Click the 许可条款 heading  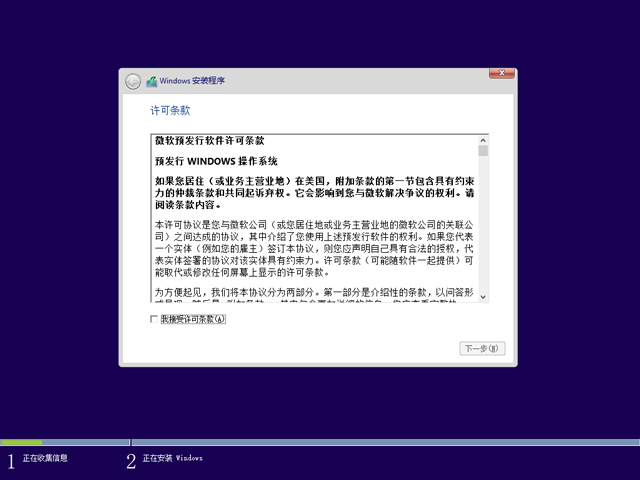coord(170,110)
